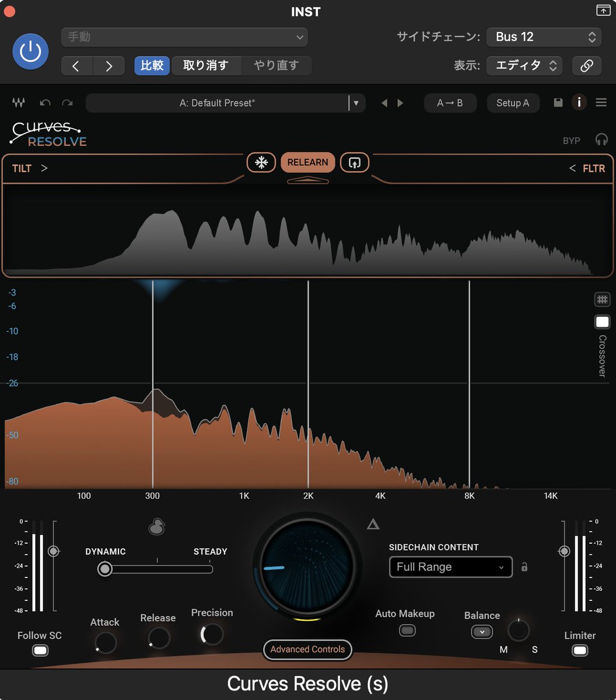Click the Precision knob
The width and height of the screenshot is (616, 700).
click(x=212, y=633)
